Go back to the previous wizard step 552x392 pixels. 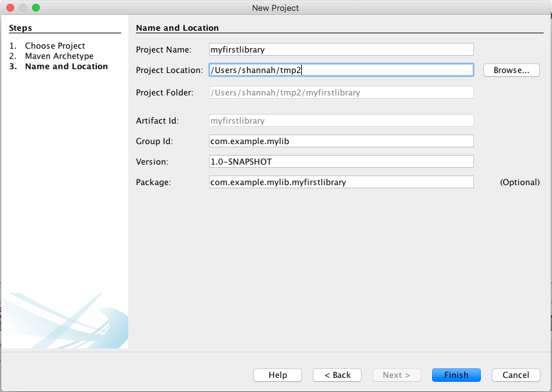pos(337,375)
